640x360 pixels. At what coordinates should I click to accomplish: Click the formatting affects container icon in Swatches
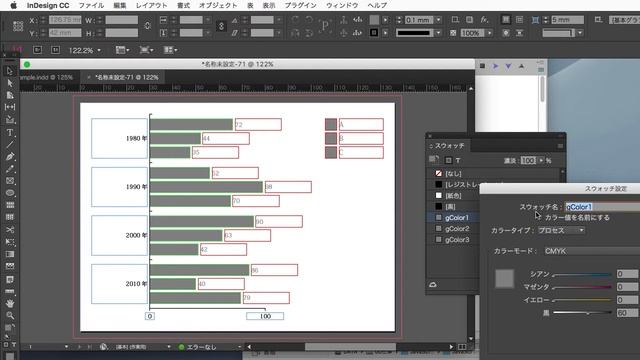pos(449,160)
